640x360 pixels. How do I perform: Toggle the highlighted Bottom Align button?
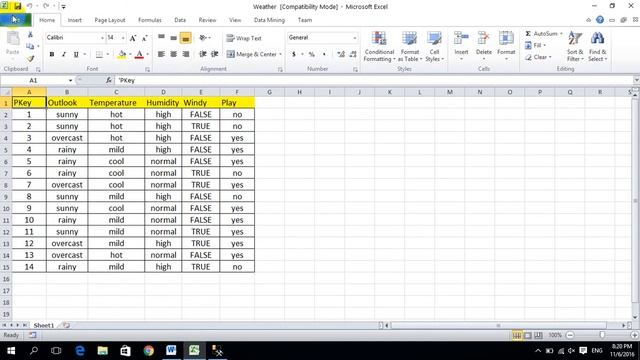[186, 38]
